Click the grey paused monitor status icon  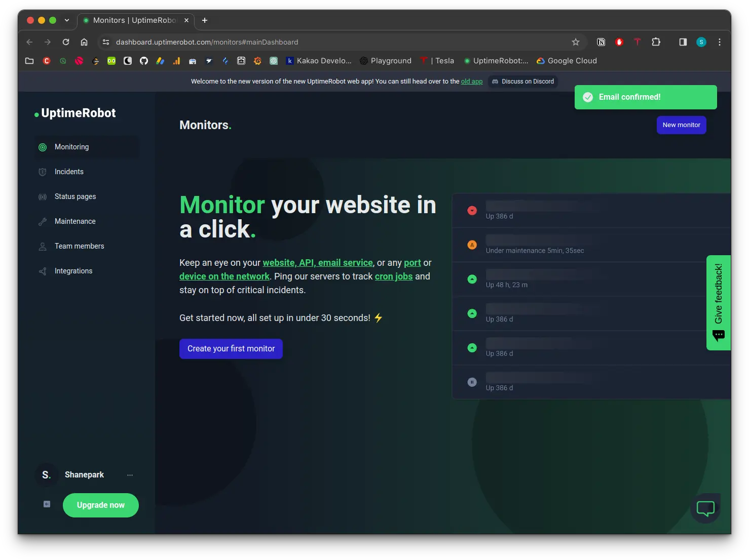point(472,382)
